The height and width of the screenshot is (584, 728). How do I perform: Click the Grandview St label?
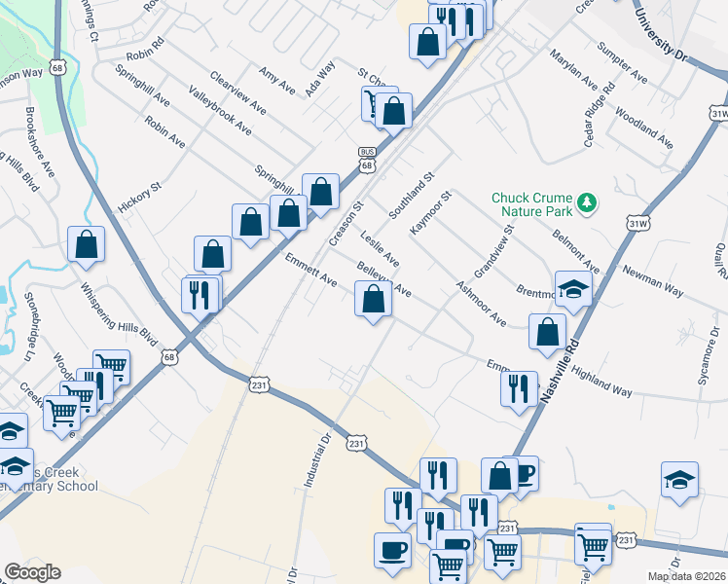point(494,251)
